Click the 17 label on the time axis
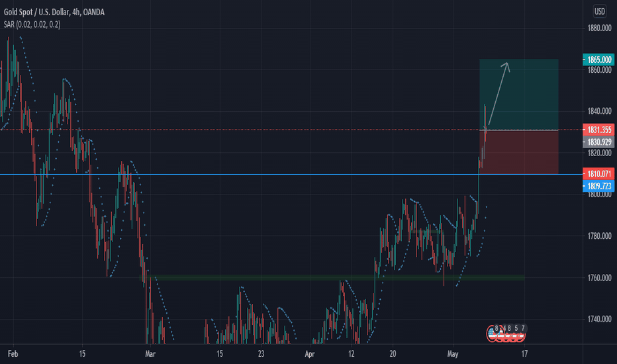The image size is (617, 364). (524, 354)
